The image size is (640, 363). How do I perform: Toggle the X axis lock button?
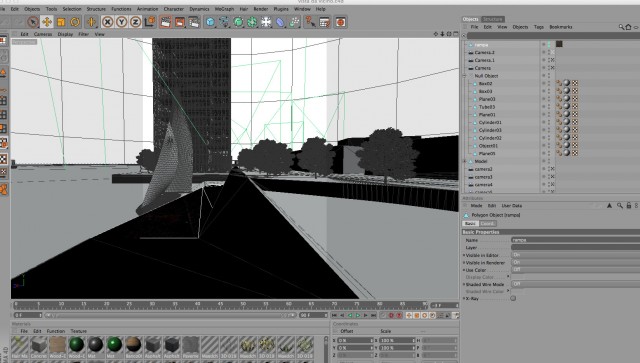(107, 22)
